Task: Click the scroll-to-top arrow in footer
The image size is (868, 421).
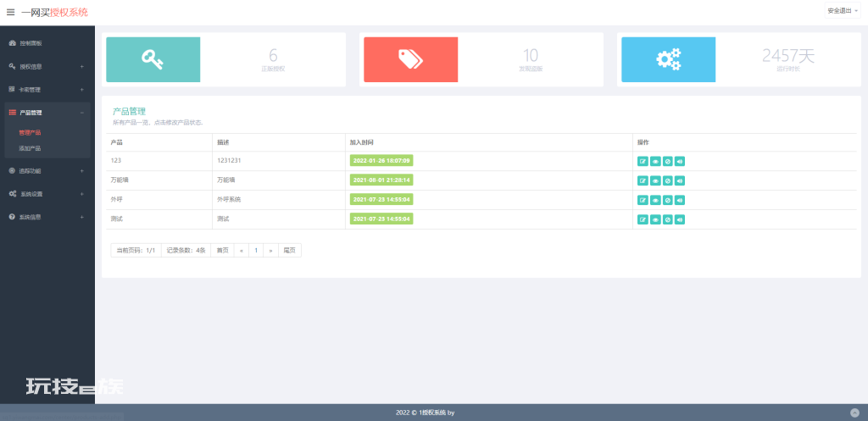Action: [854, 413]
